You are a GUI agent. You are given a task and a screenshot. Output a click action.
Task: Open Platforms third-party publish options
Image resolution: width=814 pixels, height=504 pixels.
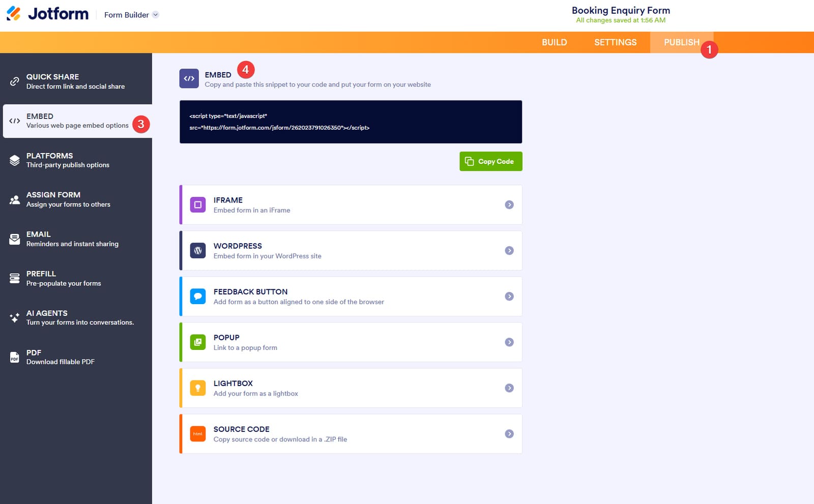76,160
